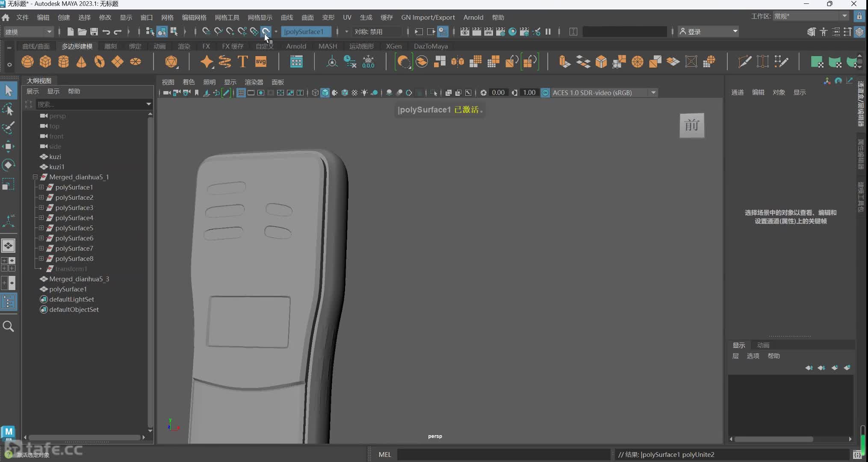The width and height of the screenshot is (868, 462).
Task: Toggle textured display in viewport
Action: (354, 93)
